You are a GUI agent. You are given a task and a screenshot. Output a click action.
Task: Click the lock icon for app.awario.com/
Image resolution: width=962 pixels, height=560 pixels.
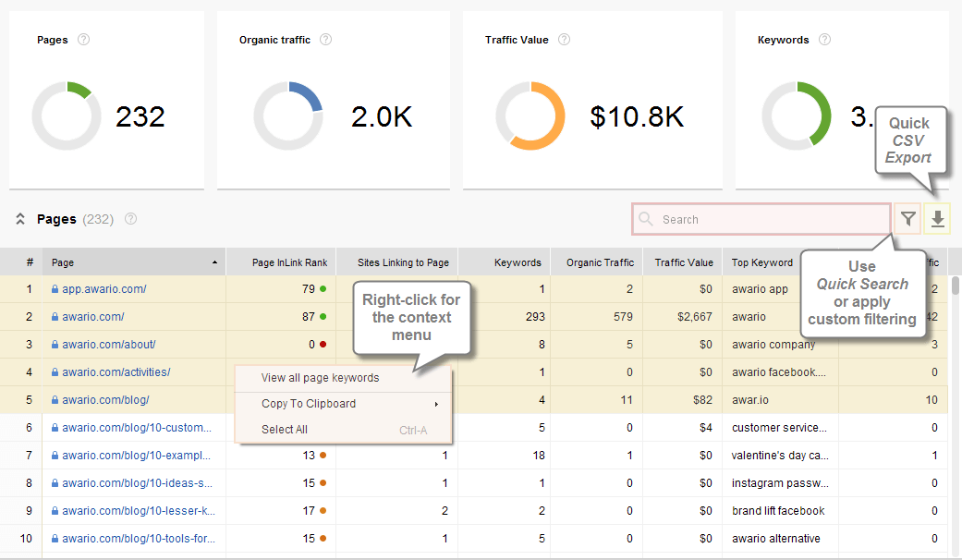55,289
